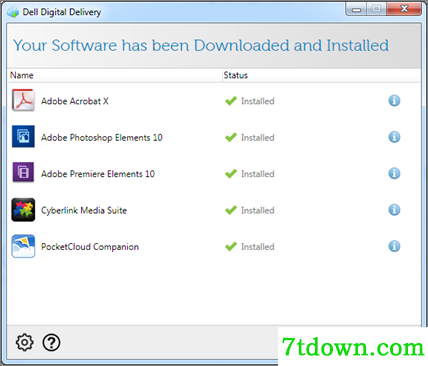Click Installed status of Adobe Acrobat X
The width and height of the screenshot is (428, 366).
click(258, 101)
